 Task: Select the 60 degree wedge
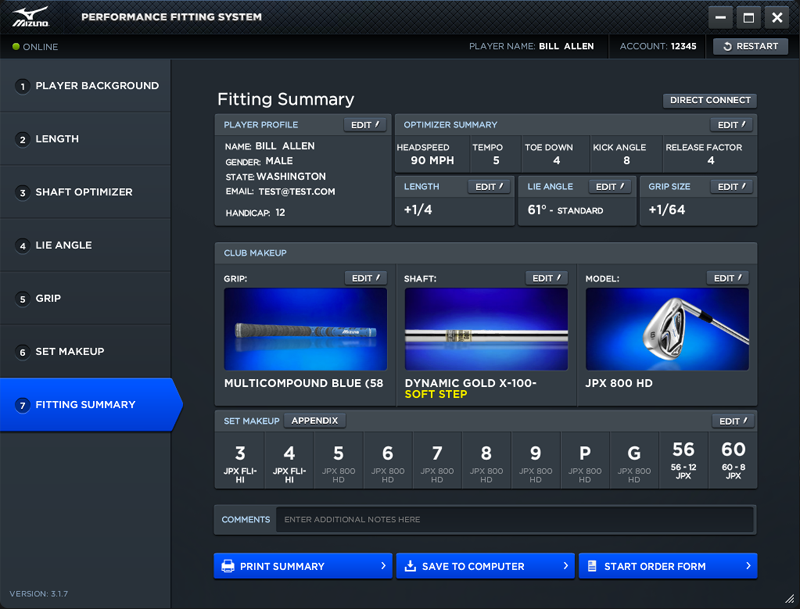pos(733,461)
